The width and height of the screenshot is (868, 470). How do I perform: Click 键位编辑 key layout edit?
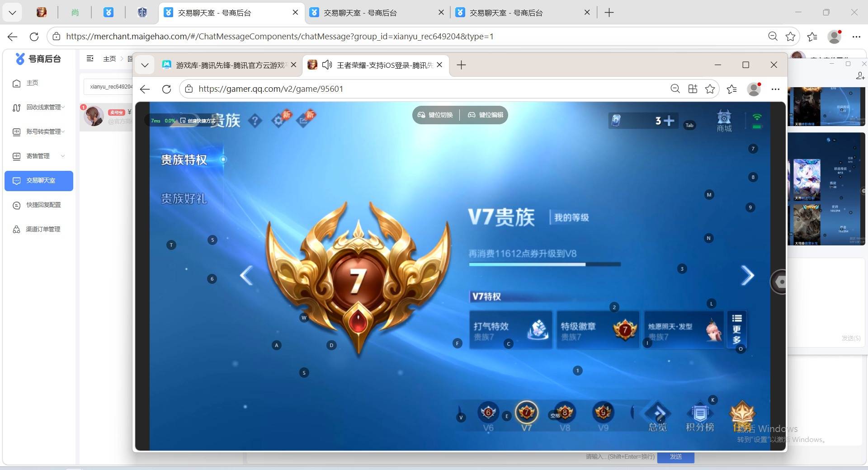pyautogui.click(x=486, y=115)
